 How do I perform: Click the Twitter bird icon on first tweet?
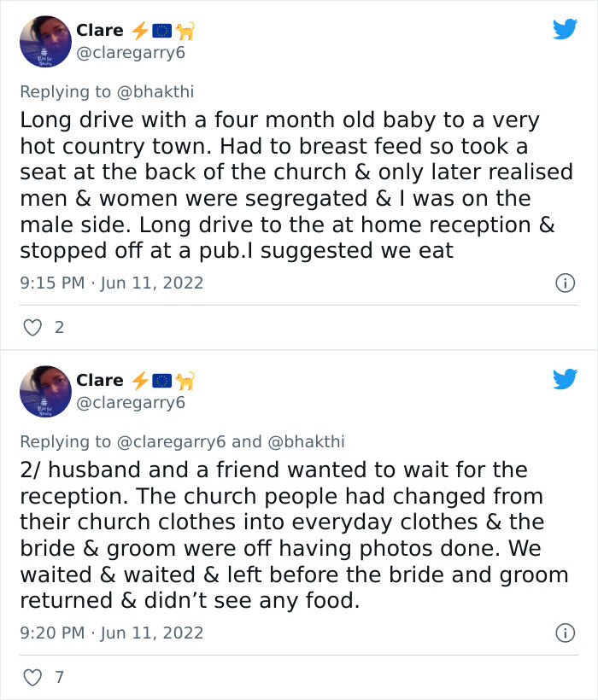point(565,29)
